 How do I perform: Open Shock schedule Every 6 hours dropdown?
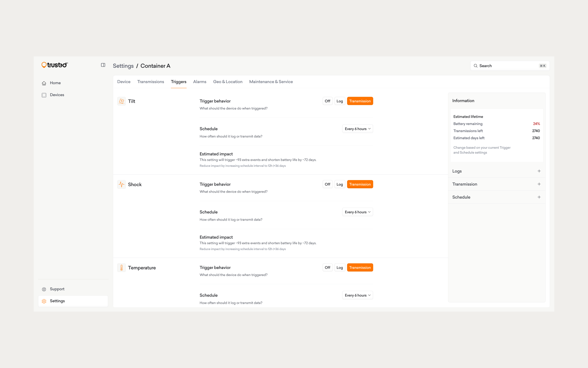tap(357, 212)
